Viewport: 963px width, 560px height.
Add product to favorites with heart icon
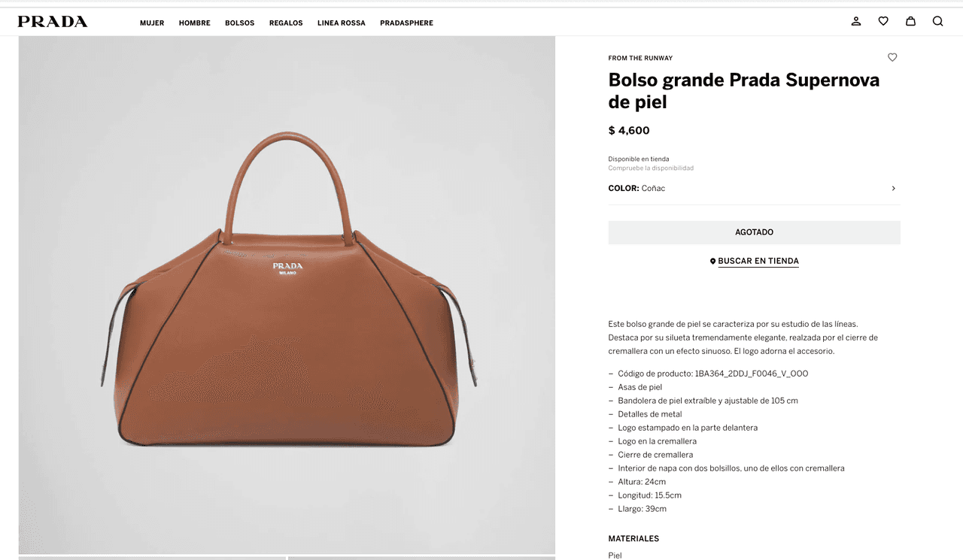892,58
